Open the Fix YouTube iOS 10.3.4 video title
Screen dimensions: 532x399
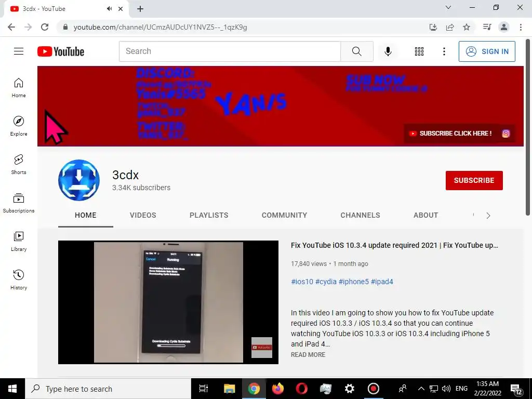[394, 245]
